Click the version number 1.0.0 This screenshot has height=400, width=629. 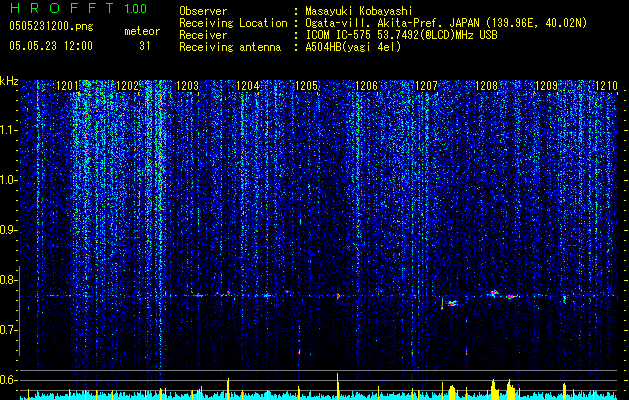[136, 8]
